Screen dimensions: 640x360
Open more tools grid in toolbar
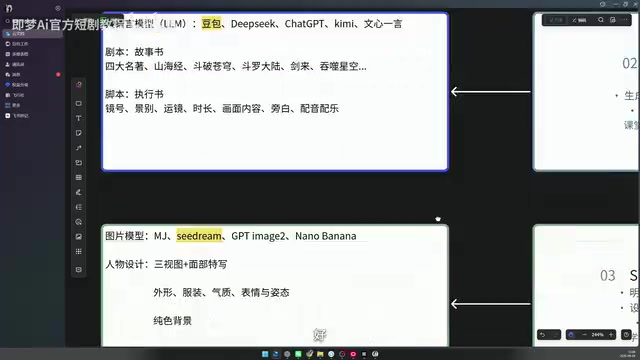tap(79, 251)
